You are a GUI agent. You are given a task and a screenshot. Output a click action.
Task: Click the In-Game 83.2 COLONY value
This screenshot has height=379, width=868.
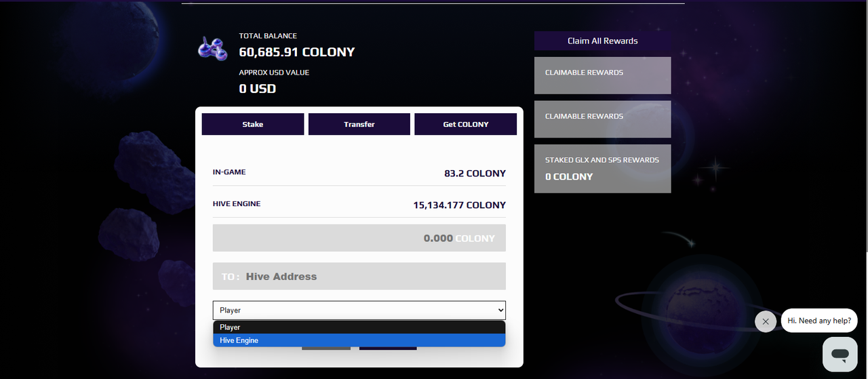click(475, 174)
